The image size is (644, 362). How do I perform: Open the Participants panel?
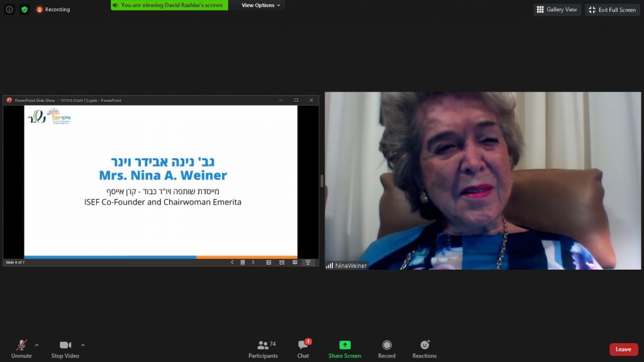coord(263,349)
